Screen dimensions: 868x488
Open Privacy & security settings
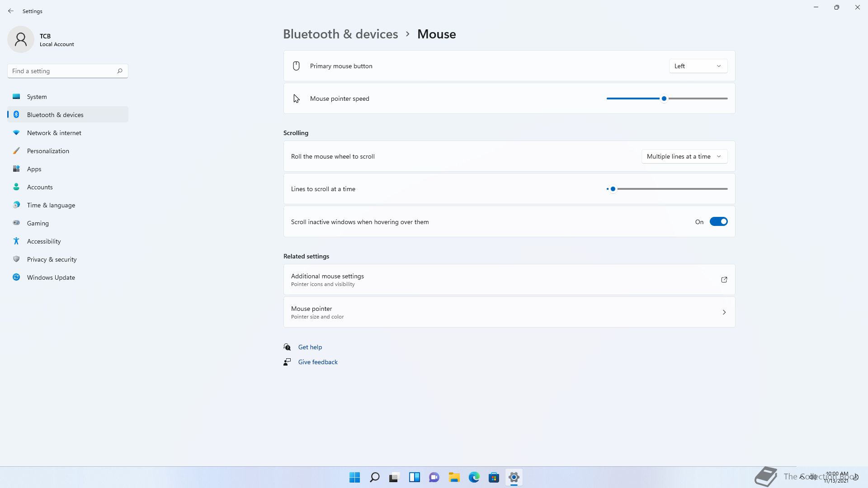[x=68, y=259]
